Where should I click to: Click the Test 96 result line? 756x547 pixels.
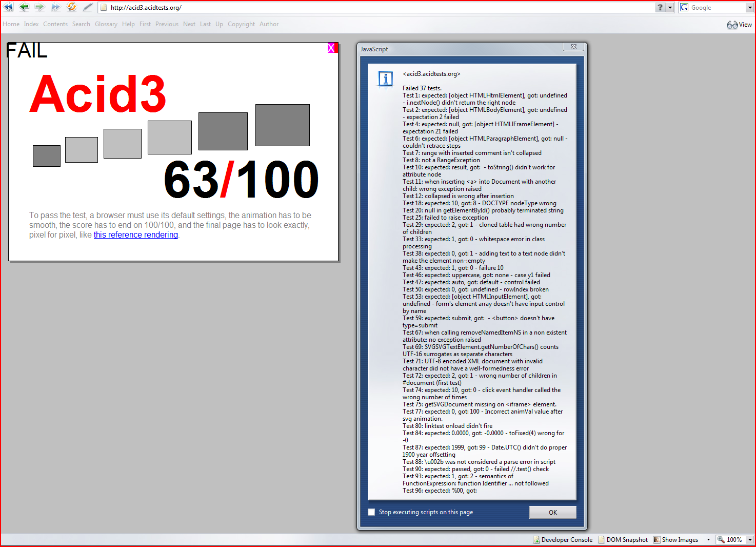[440, 491]
